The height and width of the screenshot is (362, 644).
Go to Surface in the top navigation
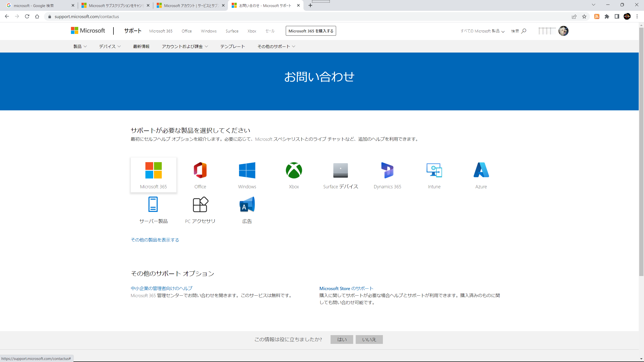[x=232, y=31]
